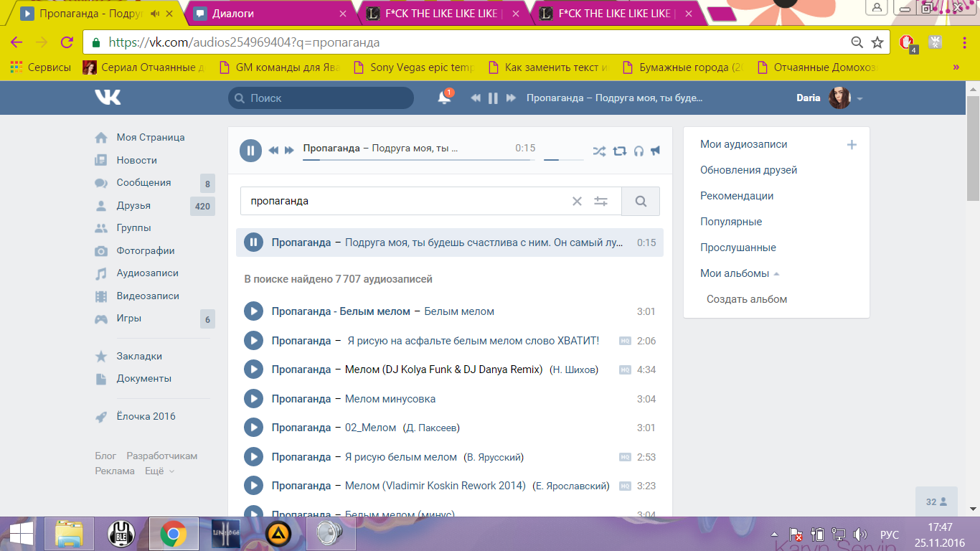Open the search filter settings icon

[x=600, y=202]
